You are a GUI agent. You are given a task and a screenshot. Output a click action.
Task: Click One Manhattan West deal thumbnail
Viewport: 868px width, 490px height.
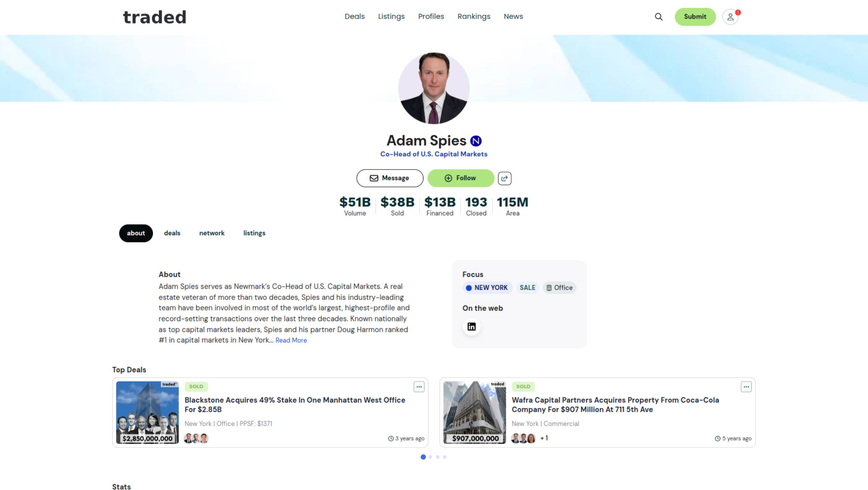point(148,413)
